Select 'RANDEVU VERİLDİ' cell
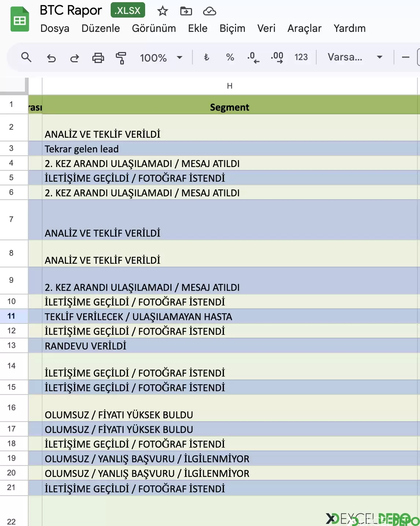 click(x=230, y=346)
